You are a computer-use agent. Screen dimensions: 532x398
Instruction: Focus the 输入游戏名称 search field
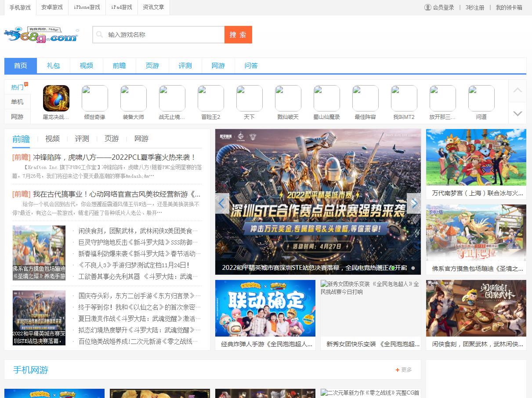(159, 35)
